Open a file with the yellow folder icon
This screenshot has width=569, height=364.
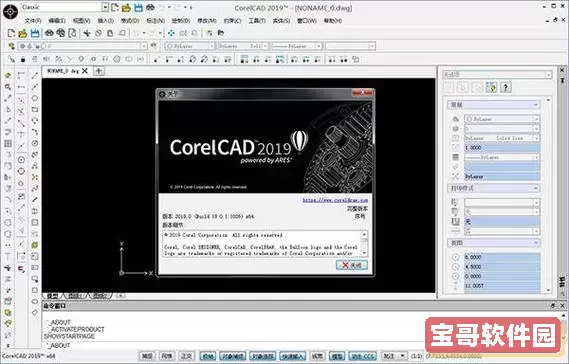tap(22, 33)
